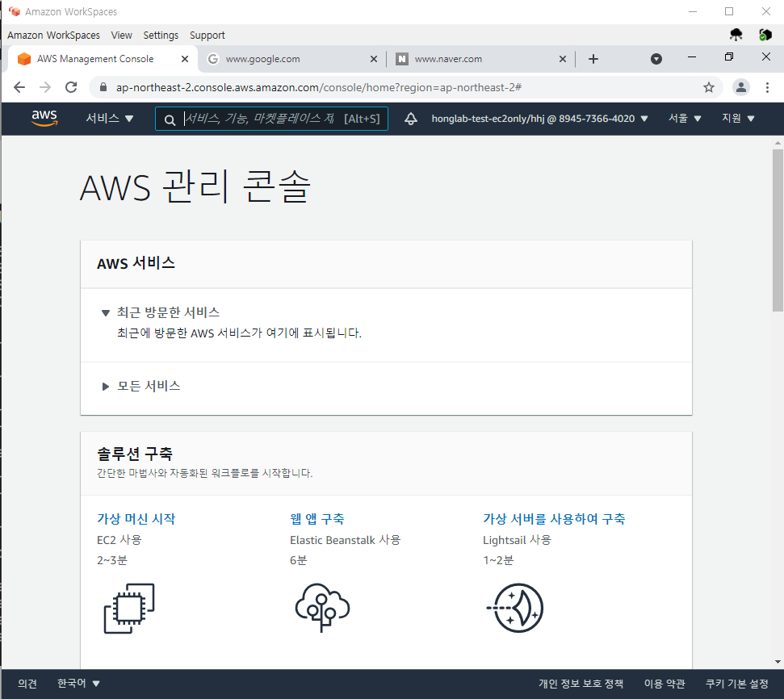Bookmark this page with the star icon
This screenshot has height=699, width=784.
[x=708, y=87]
